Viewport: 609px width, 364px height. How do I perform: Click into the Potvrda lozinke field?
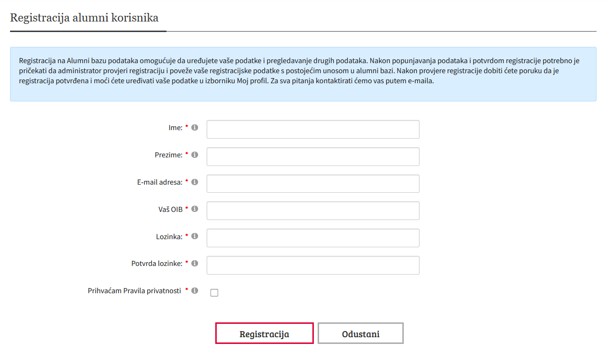[313, 265]
